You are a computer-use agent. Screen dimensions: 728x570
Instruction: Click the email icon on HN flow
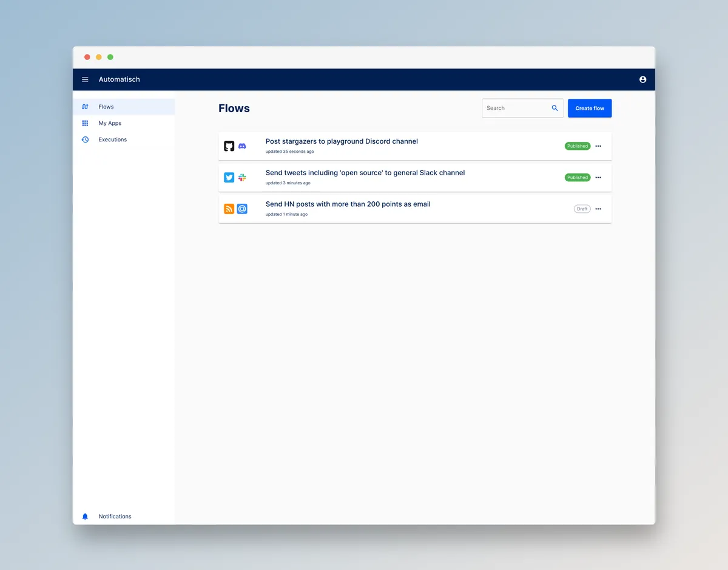click(242, 209)
